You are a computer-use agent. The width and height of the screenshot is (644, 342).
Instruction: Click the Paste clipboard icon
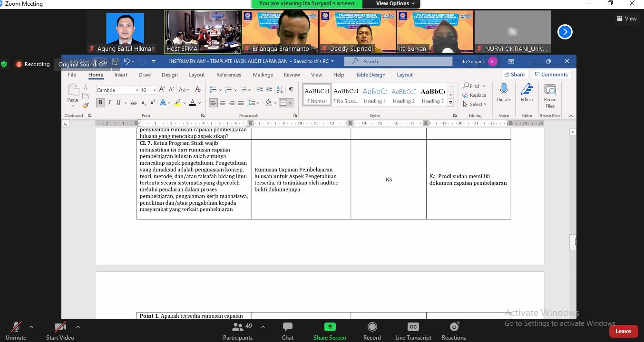(73, 90)
